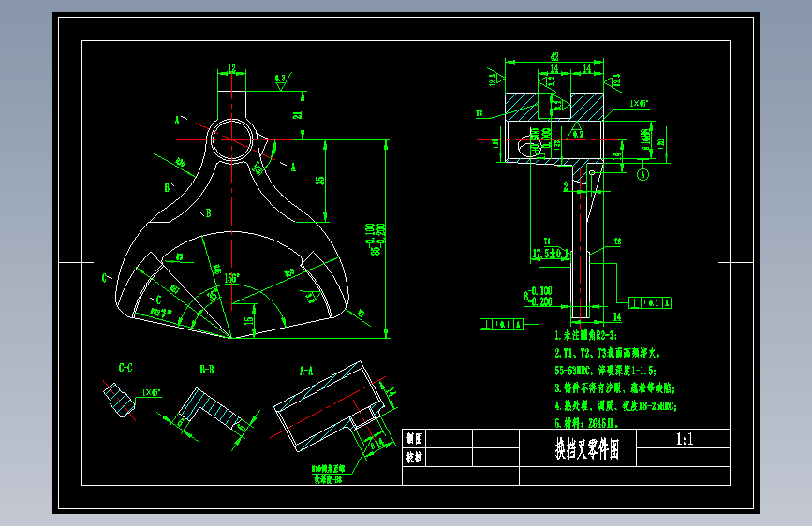This screenshot has width=812, height=526.
Task: Select the 35 vertical dimension text
Action: pos(320,180)
